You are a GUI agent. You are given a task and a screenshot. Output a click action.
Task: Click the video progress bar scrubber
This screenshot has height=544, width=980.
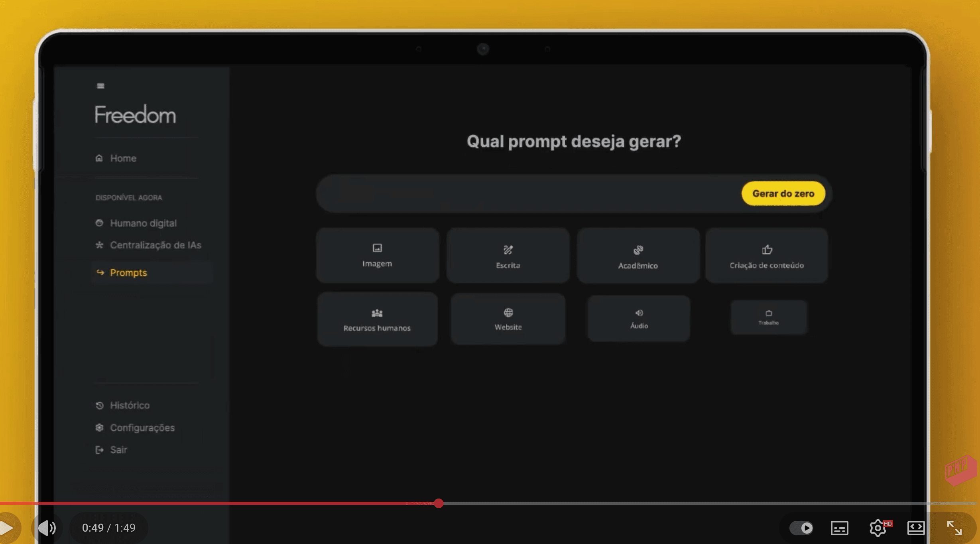point(439,503)
